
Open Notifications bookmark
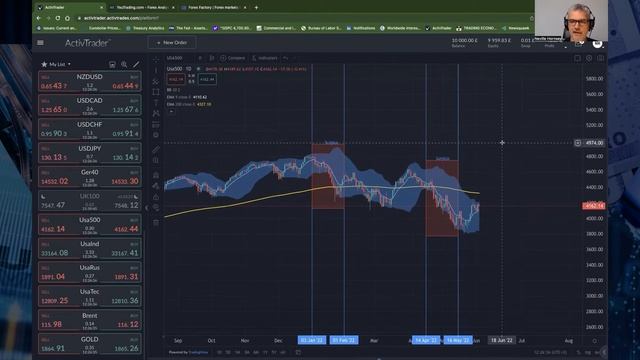pyautogui.click(x=361, y=28)
